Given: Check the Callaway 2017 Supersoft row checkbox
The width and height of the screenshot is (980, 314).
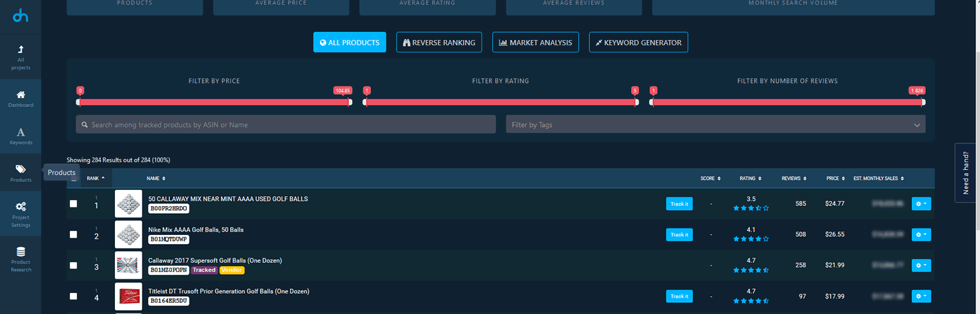Looking at the screenshot, I should tap(73, 265).
